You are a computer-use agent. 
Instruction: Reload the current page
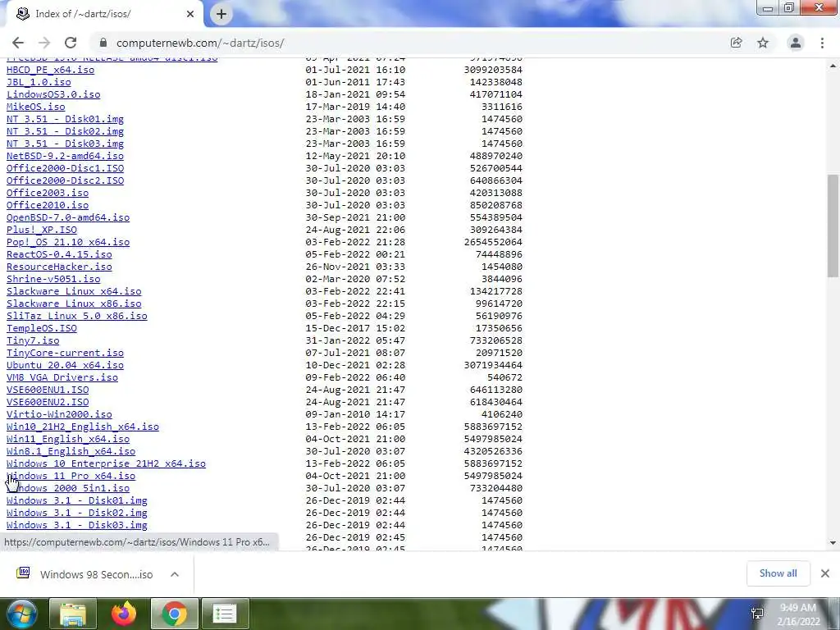tap(71, 43)
